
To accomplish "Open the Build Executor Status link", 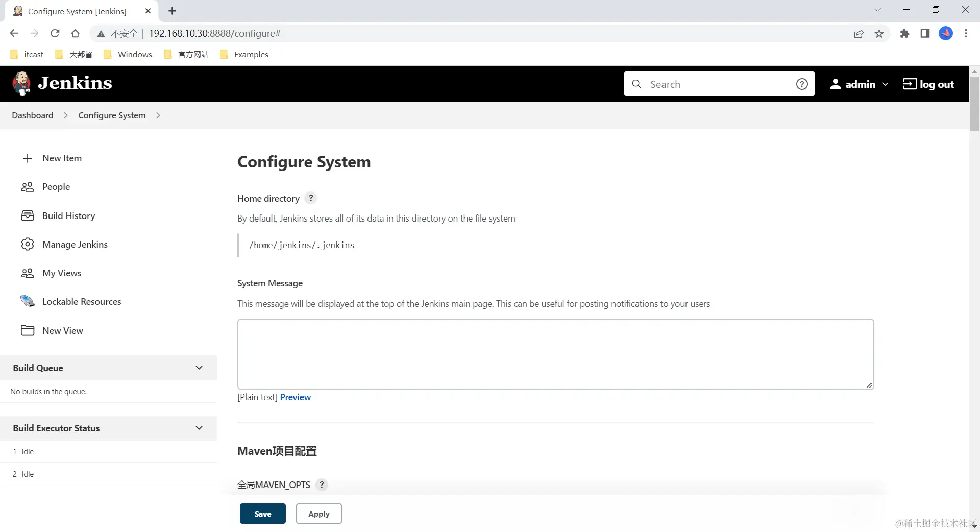I will [56, 428].
